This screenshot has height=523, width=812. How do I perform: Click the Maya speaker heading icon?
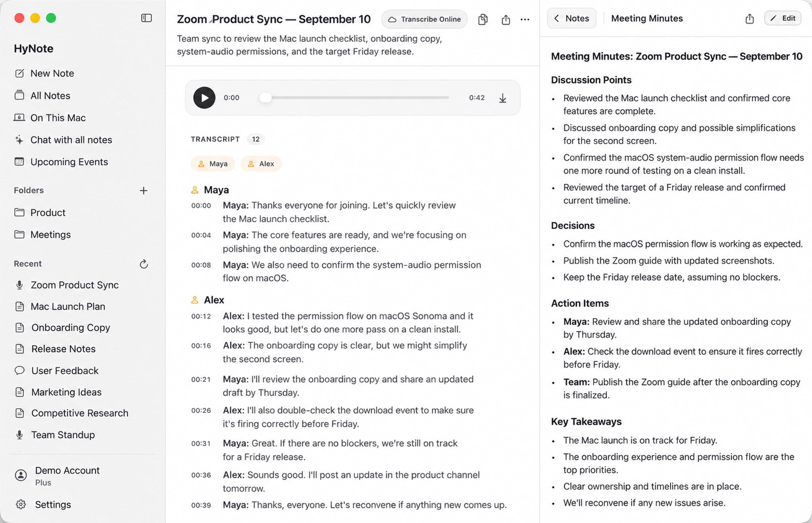[195, 190]
